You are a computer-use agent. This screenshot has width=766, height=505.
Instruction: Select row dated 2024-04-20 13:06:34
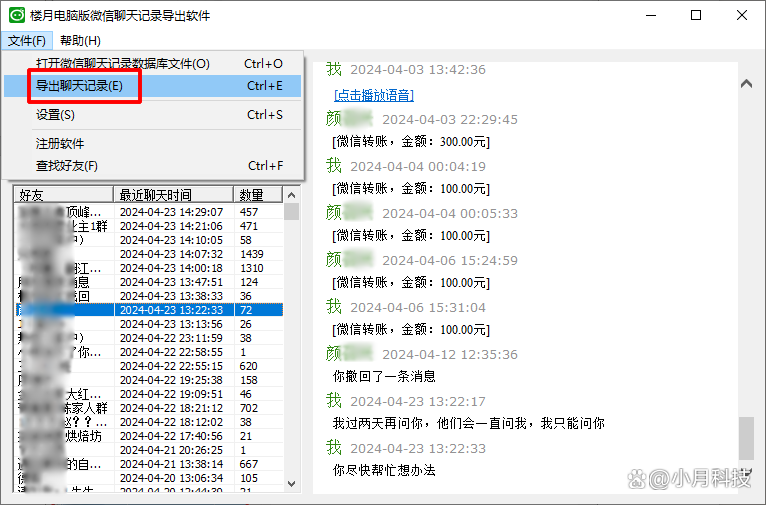149,478
